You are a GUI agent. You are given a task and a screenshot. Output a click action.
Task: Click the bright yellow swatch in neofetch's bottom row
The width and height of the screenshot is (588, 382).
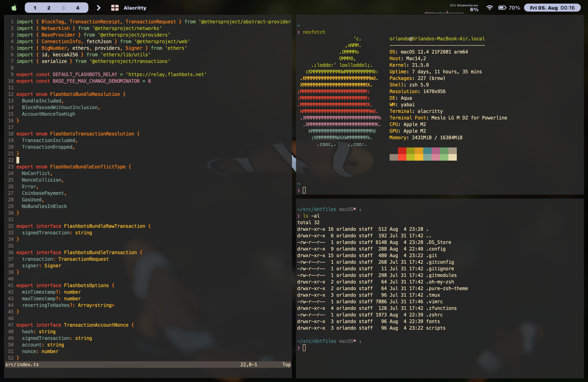point(419,157)
